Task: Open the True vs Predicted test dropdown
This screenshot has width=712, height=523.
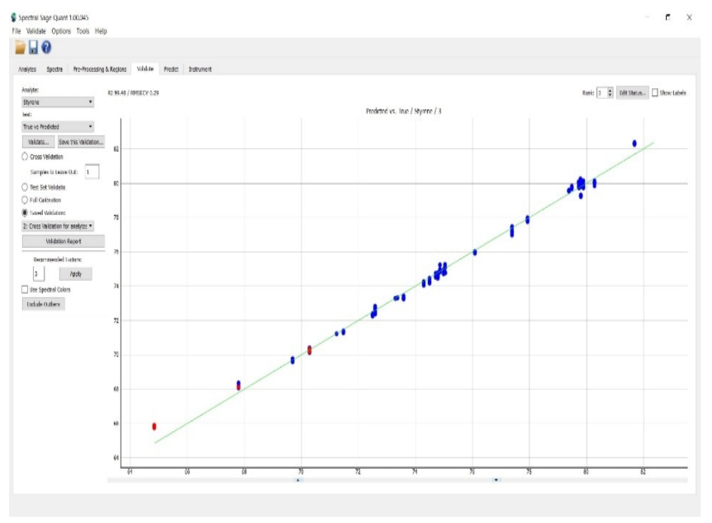Action: (x=58, y=127)
